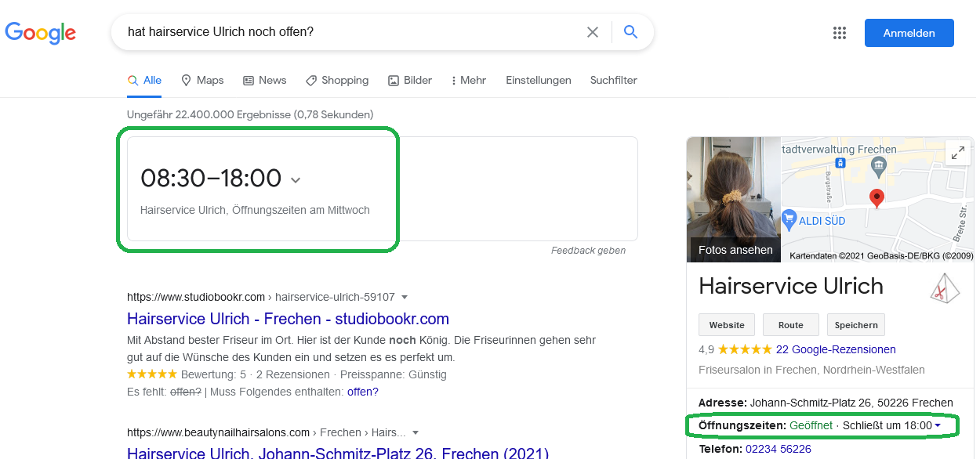980x459 pixels.
Task: Open the Google apps grid
Action: (840, 33)
